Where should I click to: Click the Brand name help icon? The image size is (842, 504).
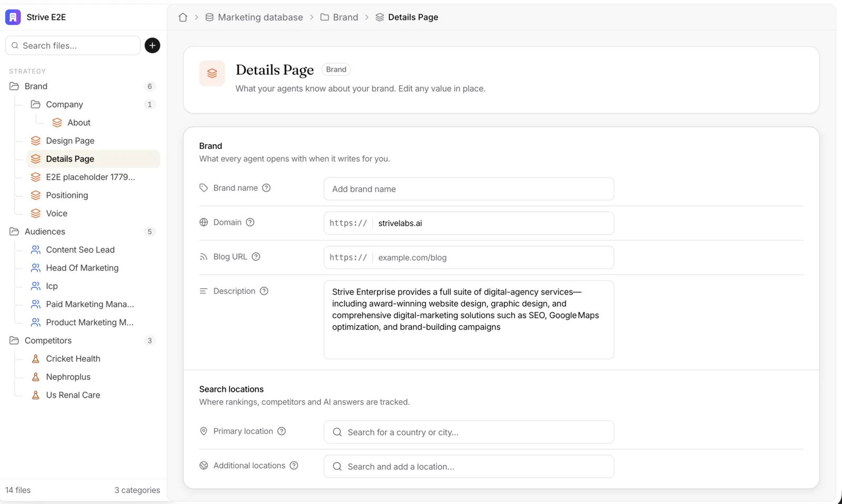[x=266, y=188]
